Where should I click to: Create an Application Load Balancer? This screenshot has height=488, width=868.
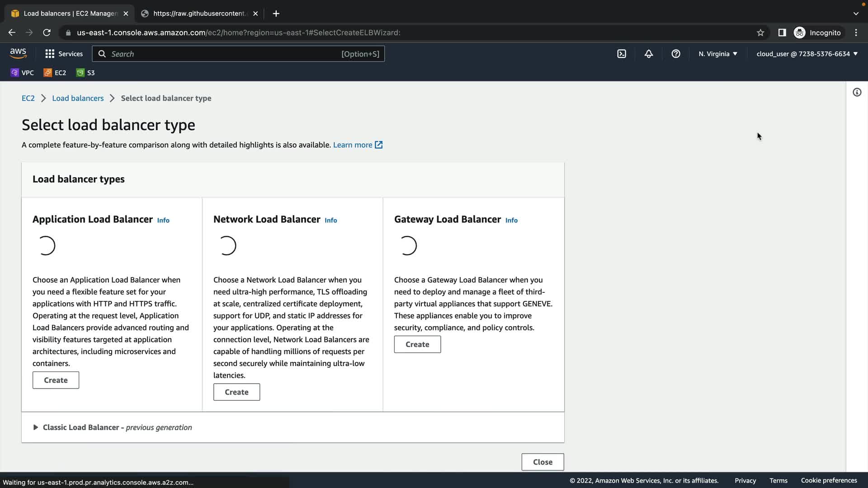point(56,380)
